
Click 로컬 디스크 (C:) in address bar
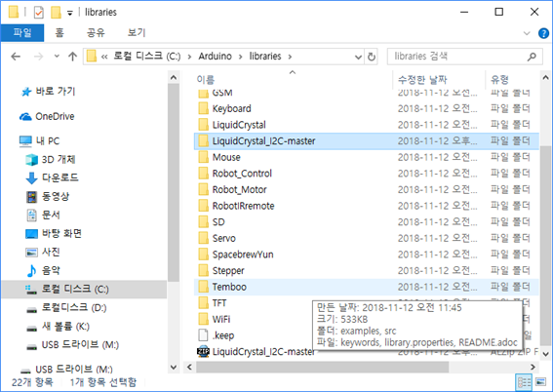pos(146,56)
